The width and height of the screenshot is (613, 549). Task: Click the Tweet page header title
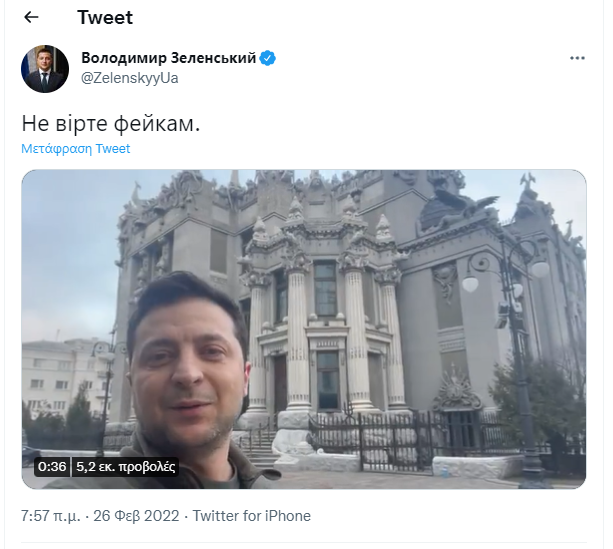point(105,18)
